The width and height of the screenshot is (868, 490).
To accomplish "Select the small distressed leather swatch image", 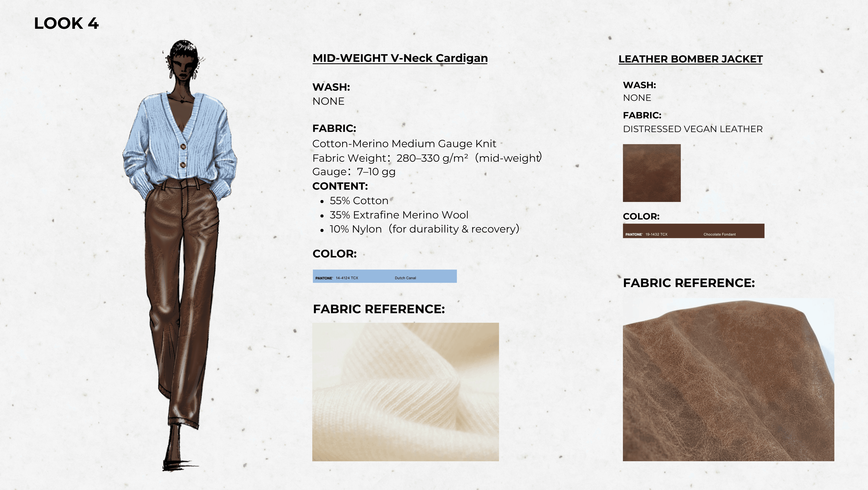I will click(x=652, y=173).
